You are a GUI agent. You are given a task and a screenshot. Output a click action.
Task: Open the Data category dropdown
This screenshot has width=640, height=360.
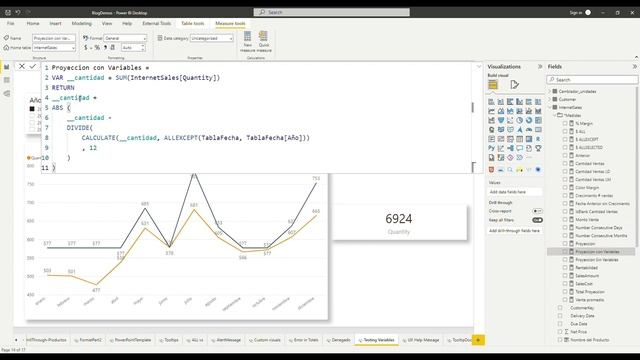[212, 38]
